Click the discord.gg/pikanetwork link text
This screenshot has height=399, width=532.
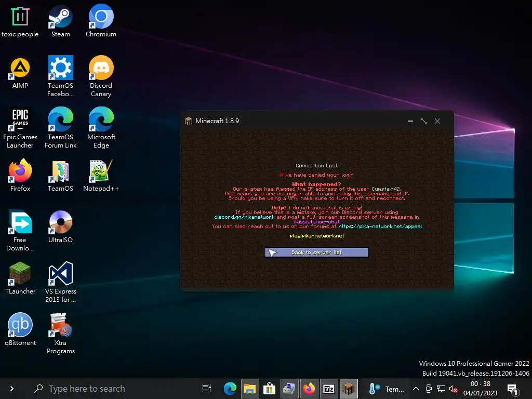coord(244,217)
